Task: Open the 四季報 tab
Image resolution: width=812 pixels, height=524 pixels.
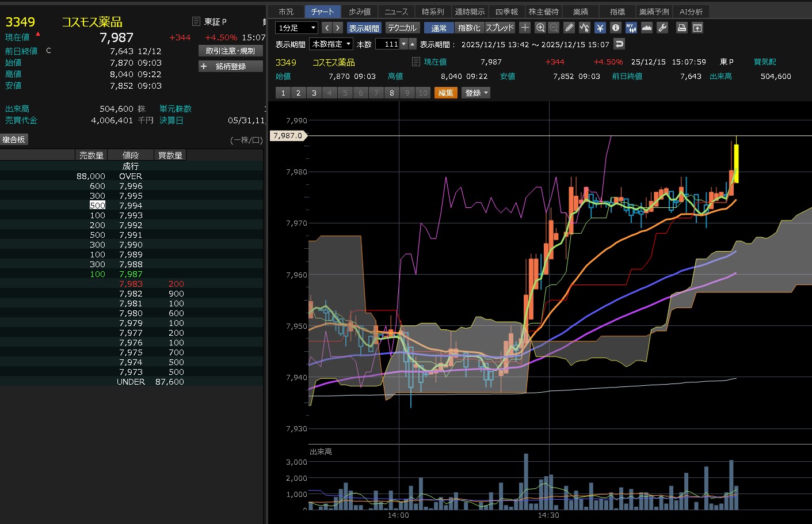Action: [506, 12]
